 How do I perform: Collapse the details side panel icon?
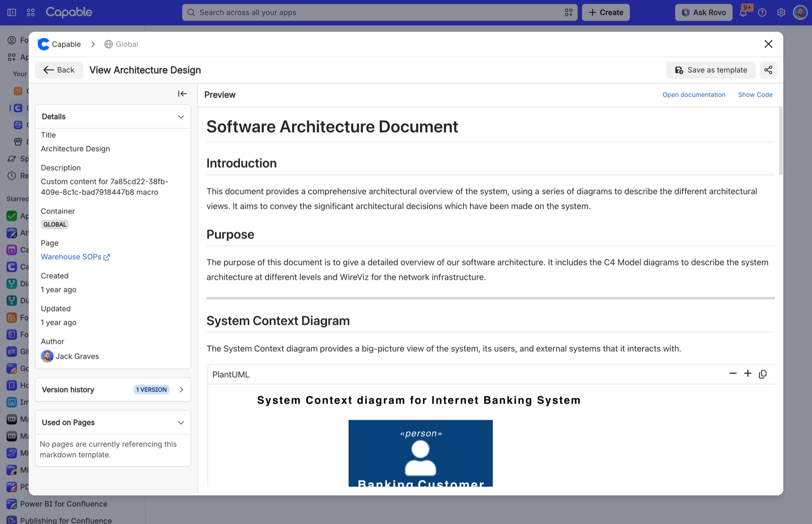182,94
